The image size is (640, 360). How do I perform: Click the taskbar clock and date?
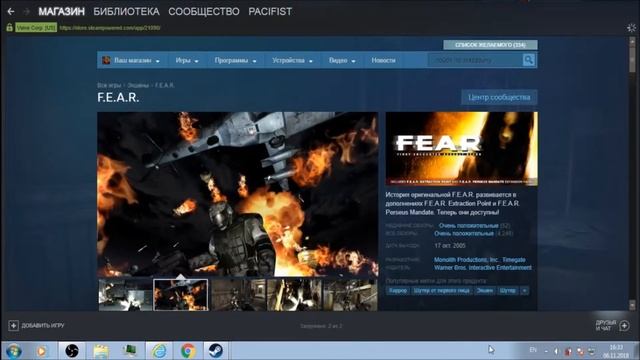click(616, 351)
